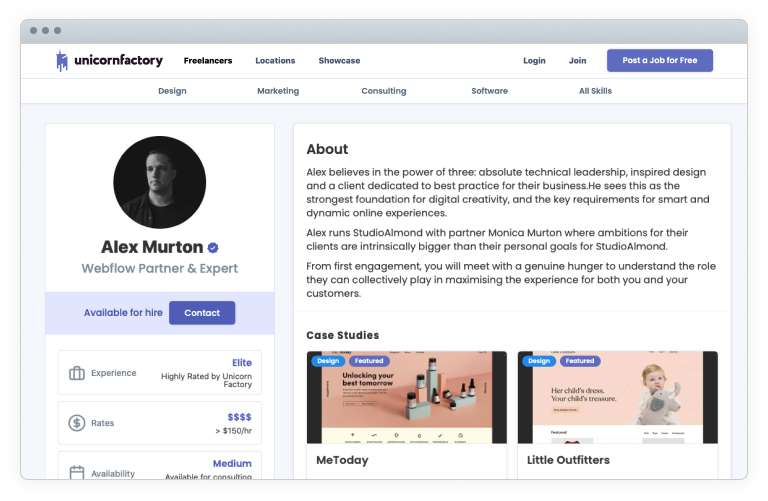The height and width of the screenshot is (501, 768).
Task: Click the Little Outfitters title text
Action: 568,460
